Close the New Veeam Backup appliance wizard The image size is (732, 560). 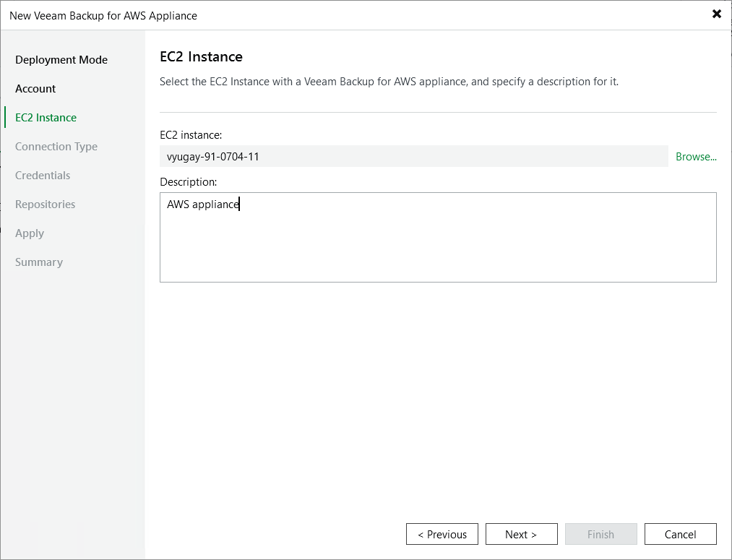pyautogui.click(x=716, y=14)
